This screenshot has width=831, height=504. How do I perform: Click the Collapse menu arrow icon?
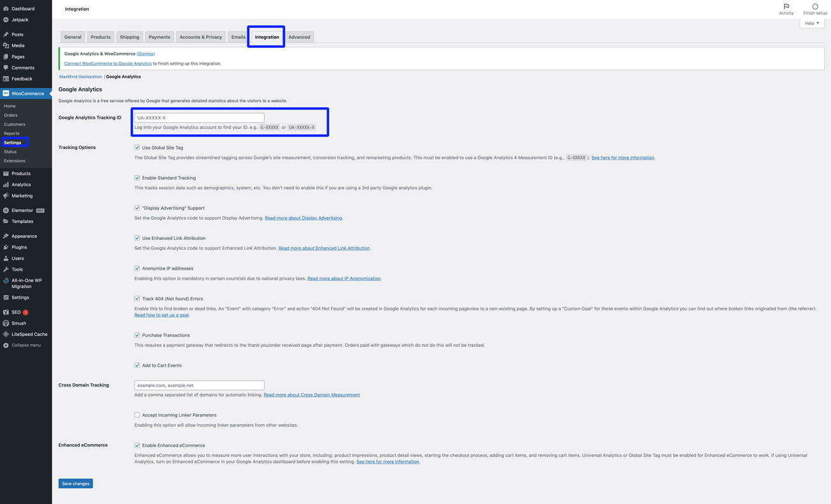[6, 345]
